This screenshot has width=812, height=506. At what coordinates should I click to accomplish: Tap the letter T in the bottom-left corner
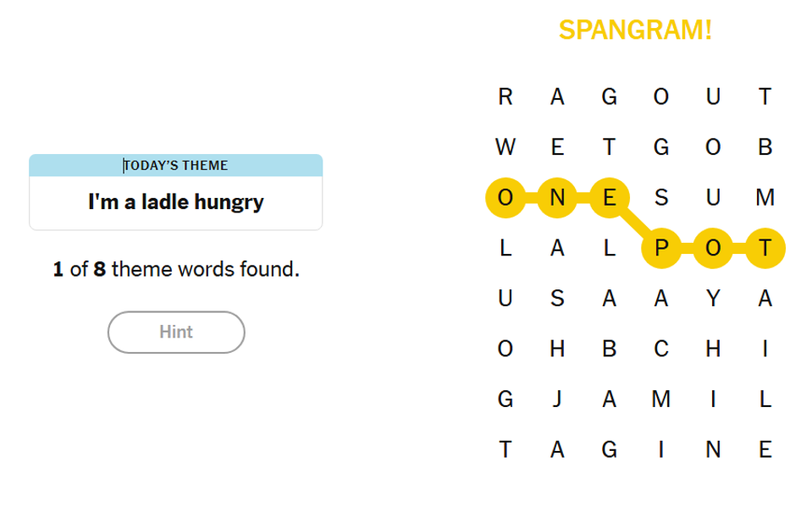(x=505, y=449)
